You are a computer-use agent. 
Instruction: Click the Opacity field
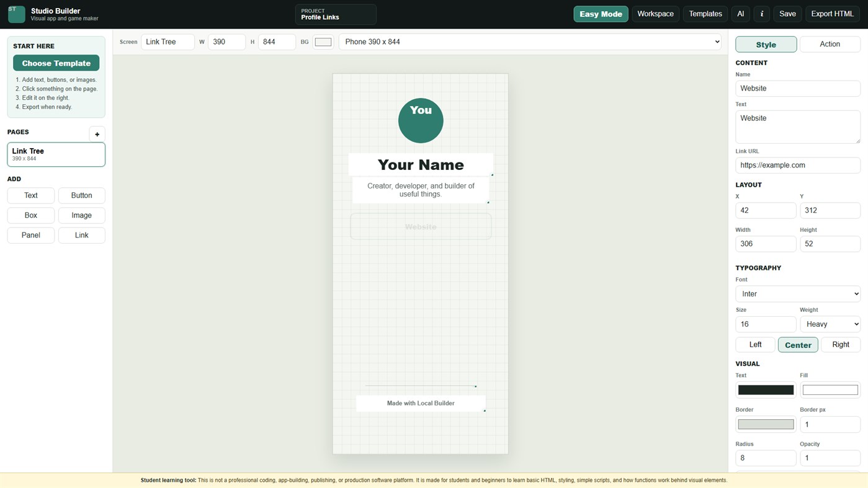pos(830,458)
